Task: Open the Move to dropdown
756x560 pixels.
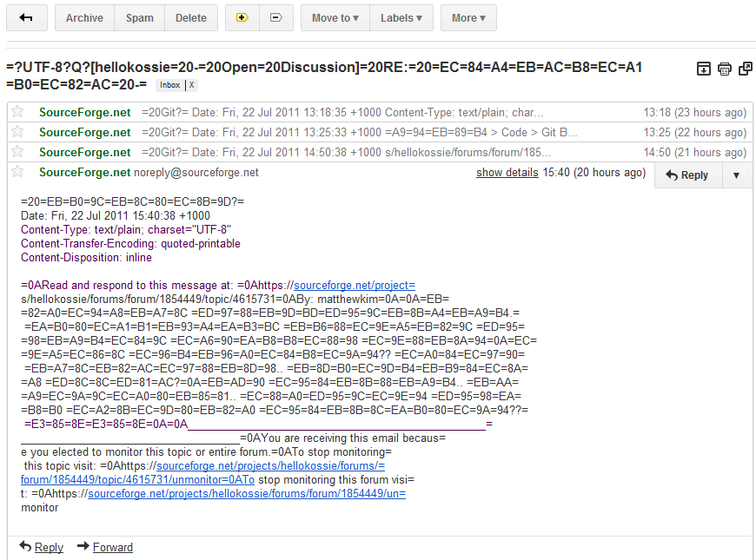Action: click(x=335, y=17)
